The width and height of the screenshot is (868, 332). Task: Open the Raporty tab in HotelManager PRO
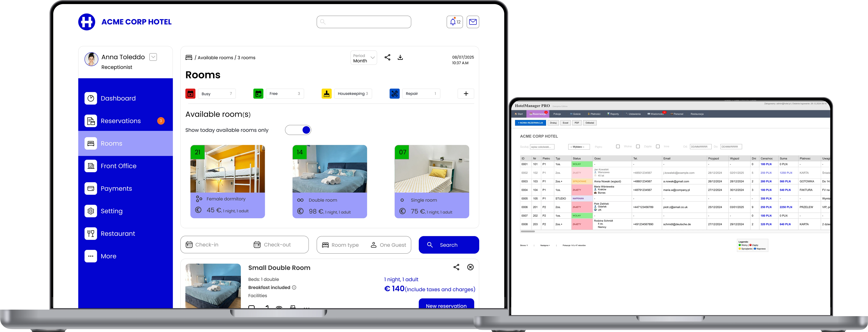click(613, 114)
